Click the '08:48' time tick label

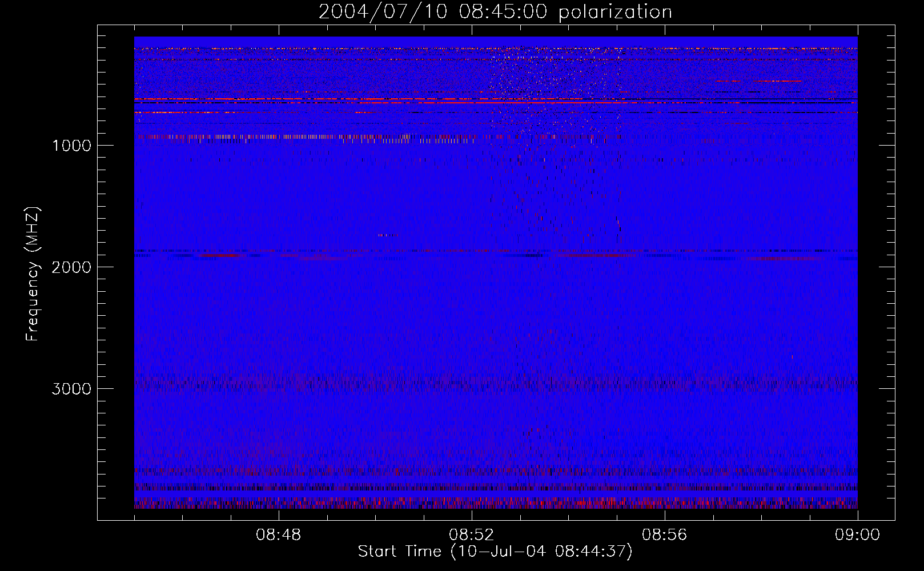[279, 535]
